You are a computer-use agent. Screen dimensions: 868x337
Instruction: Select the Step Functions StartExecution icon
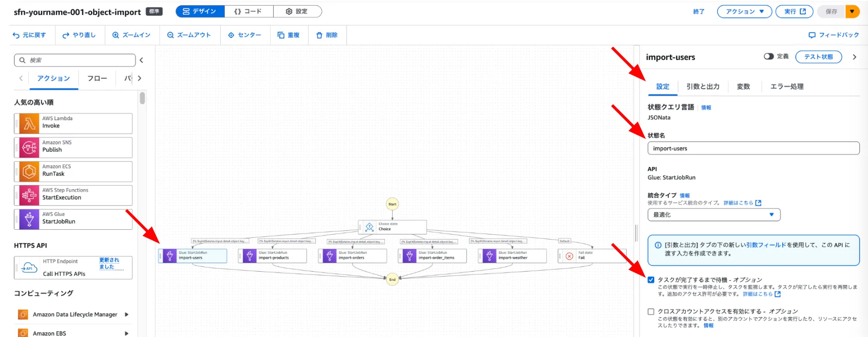[29, 195]
